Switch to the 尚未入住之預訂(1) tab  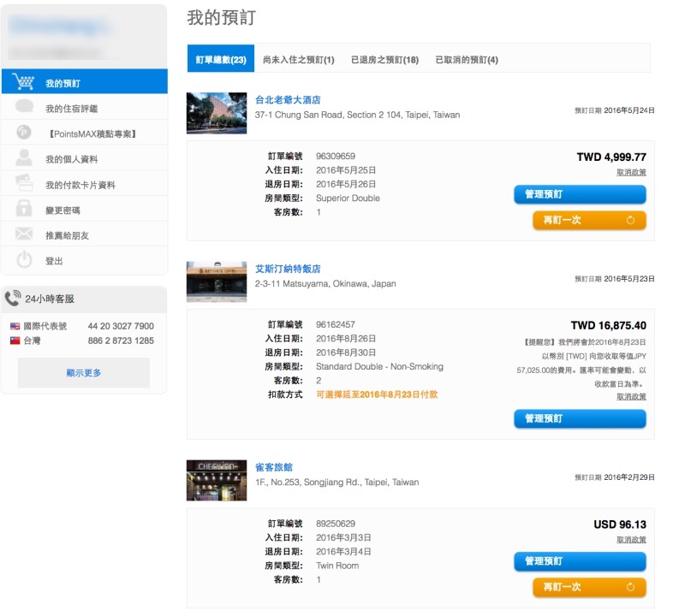click(x=298, y=60)
